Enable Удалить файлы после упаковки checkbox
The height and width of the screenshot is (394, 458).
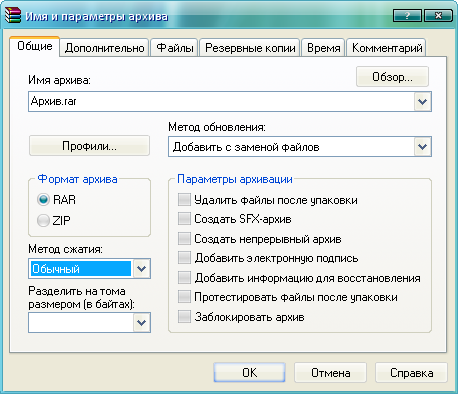tap(184, 200)
